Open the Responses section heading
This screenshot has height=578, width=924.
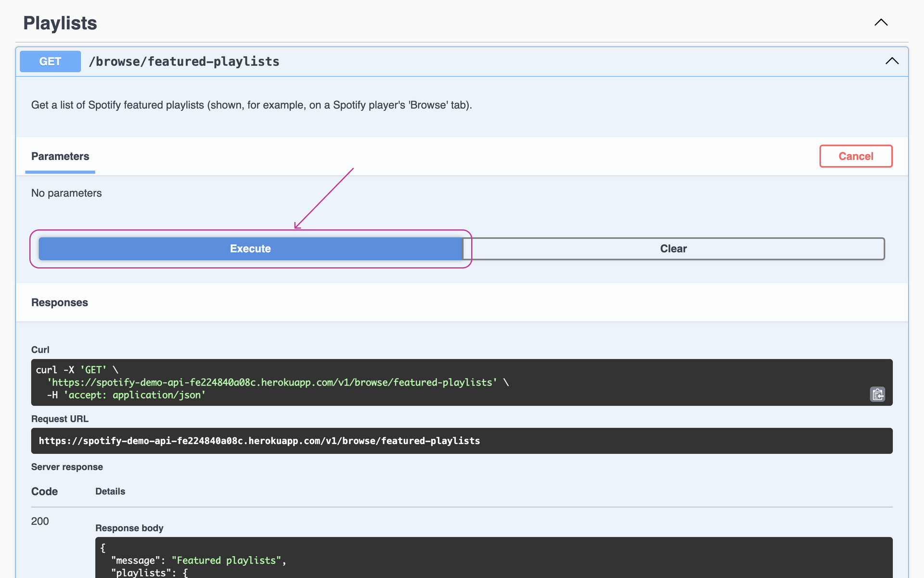[x=59, y=302]
